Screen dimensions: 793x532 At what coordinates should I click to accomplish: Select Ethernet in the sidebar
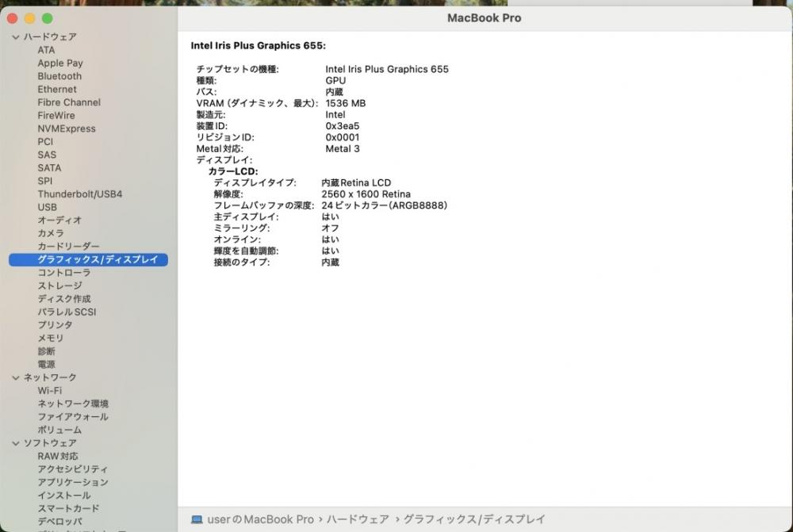pos(57,90)
